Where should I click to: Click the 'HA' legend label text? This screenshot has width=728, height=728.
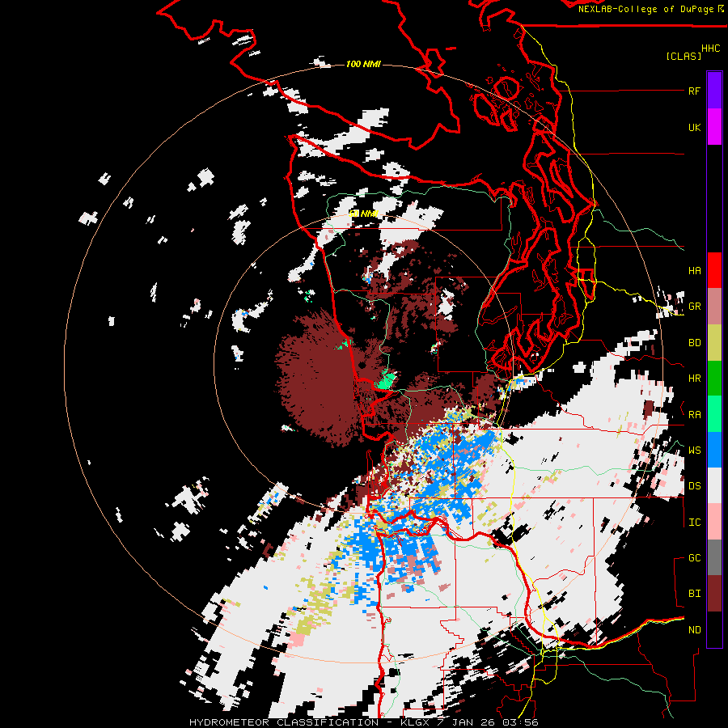tap(694, 271)
